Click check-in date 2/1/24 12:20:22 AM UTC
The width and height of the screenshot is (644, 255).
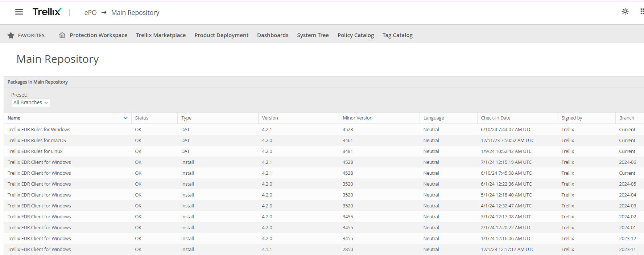coord(506,227)
